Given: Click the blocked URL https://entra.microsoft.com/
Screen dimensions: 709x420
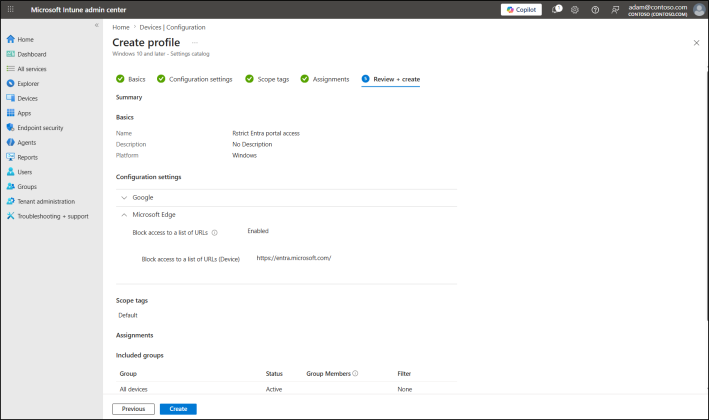Looking at the screenshot, I should [294, 258].
